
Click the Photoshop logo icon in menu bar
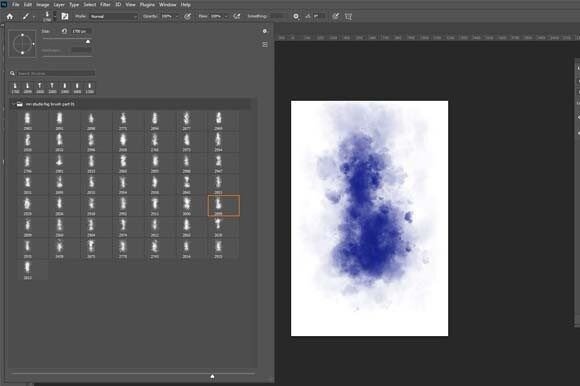[4, 5]
